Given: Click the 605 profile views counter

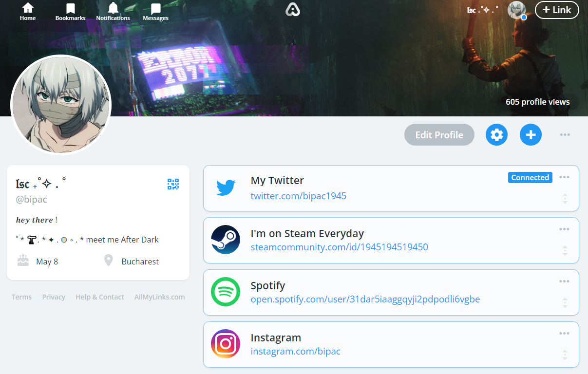Looking at the screenshot, I should click(537, 102).
